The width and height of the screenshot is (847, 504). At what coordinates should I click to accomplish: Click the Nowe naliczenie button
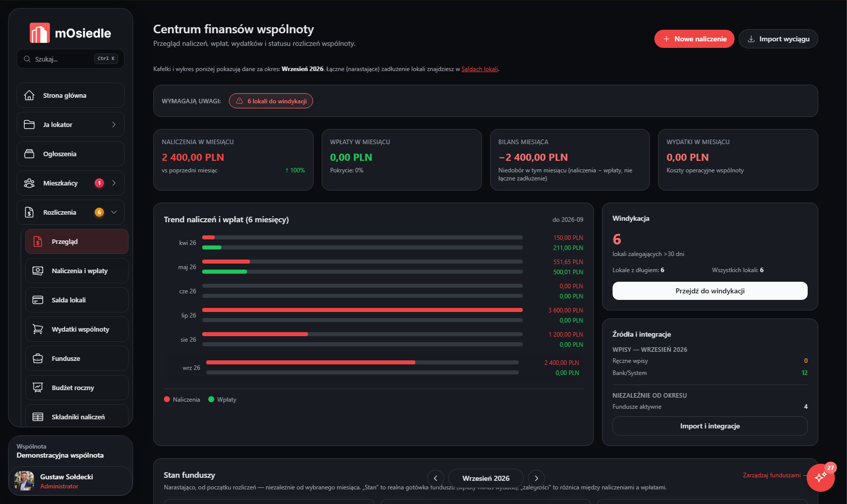(694, 39)
